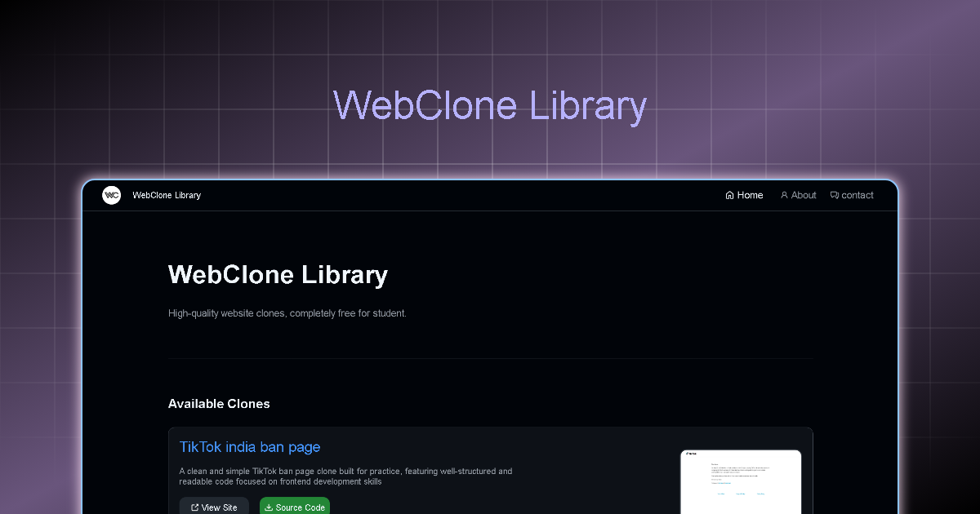
Task: Click the large WebClone Library banner title
Action: coord(490,107)
